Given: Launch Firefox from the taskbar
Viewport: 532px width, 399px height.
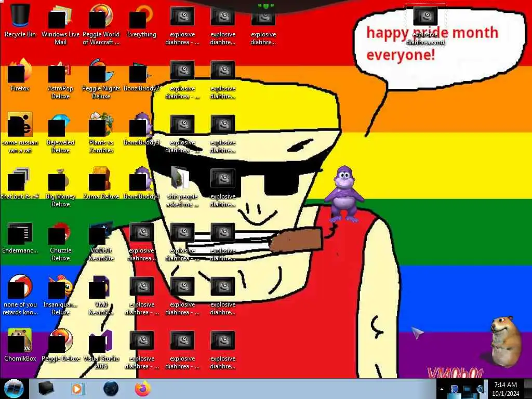Looking at the screenshot, I should [143, 389].
